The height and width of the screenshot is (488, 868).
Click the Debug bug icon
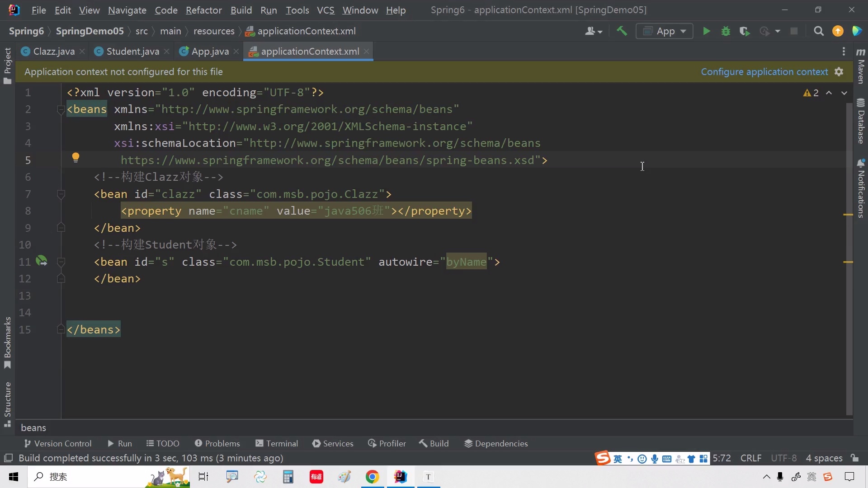tap(726, 31)
